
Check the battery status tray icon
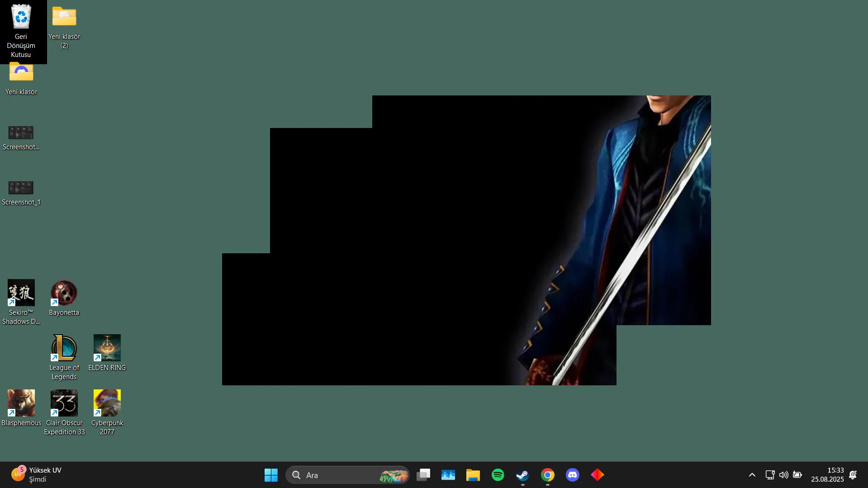click(x=797, y=475)
